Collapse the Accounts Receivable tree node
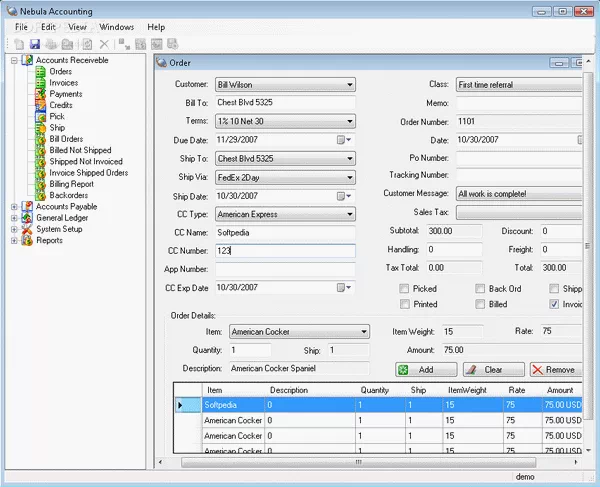Screen dimensions: 600x487 pos(14,60)
